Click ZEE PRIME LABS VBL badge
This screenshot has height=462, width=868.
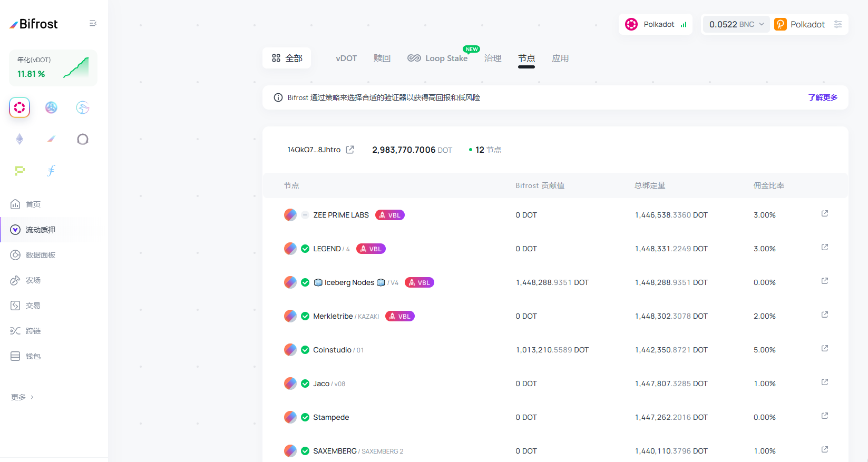[390, 215]
